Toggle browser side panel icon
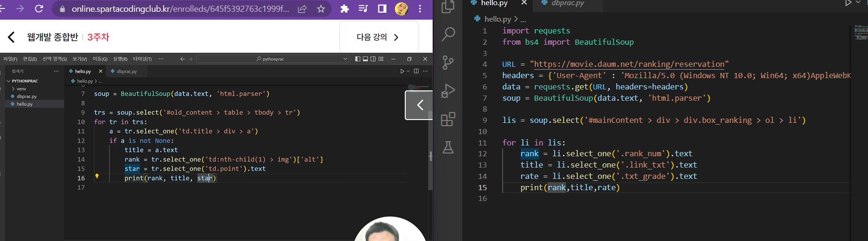The height and width of the screenshot is (241, 868). [382, 9]
